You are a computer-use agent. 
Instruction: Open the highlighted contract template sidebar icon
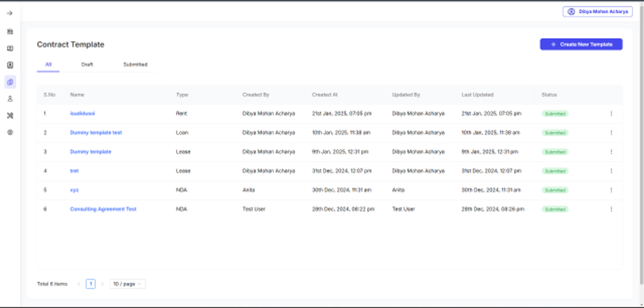click(x=10, y=82)
